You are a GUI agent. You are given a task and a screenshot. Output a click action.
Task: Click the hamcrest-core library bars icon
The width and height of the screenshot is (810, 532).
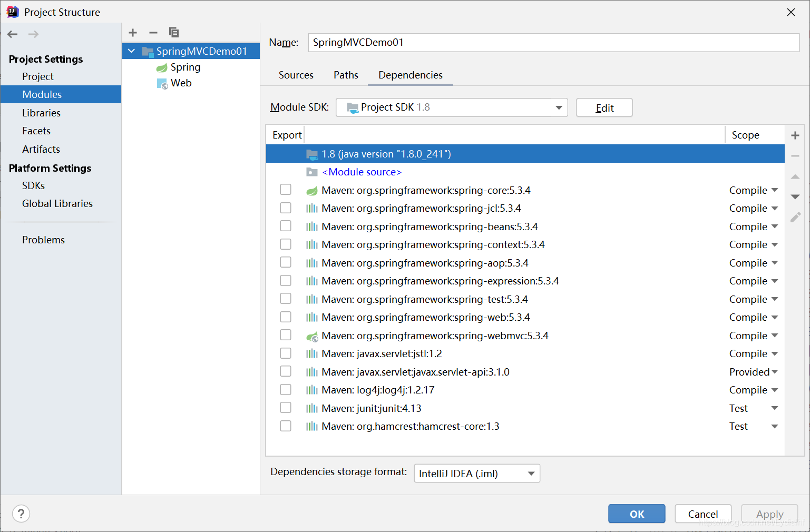(312, 427)
